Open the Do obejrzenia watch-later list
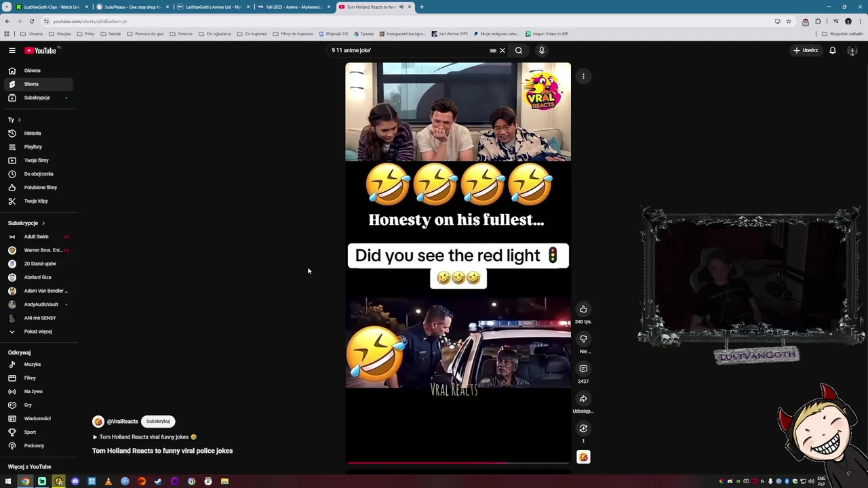This screenshot has width=868, height=488. 39,174
